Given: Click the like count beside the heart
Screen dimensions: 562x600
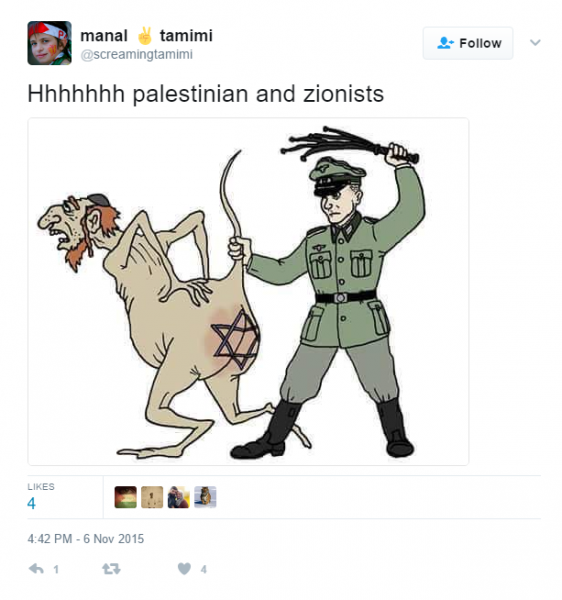Looking at the screenshot, I should (x=204, y=569).
